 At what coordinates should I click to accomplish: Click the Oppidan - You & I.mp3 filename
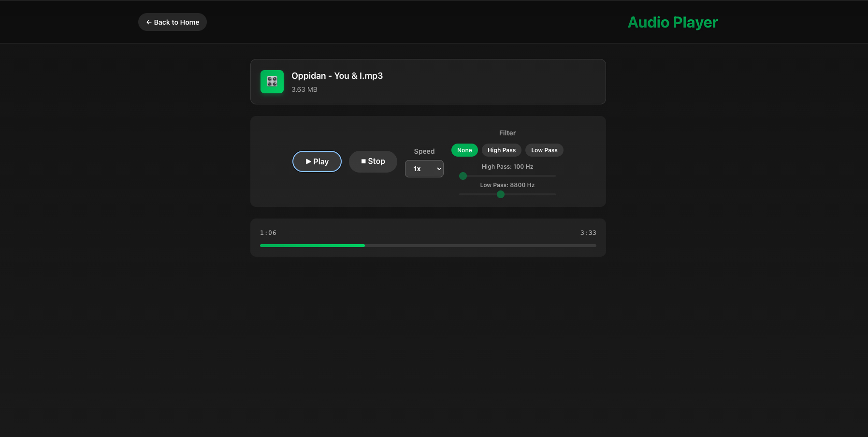tap(337, 75)
